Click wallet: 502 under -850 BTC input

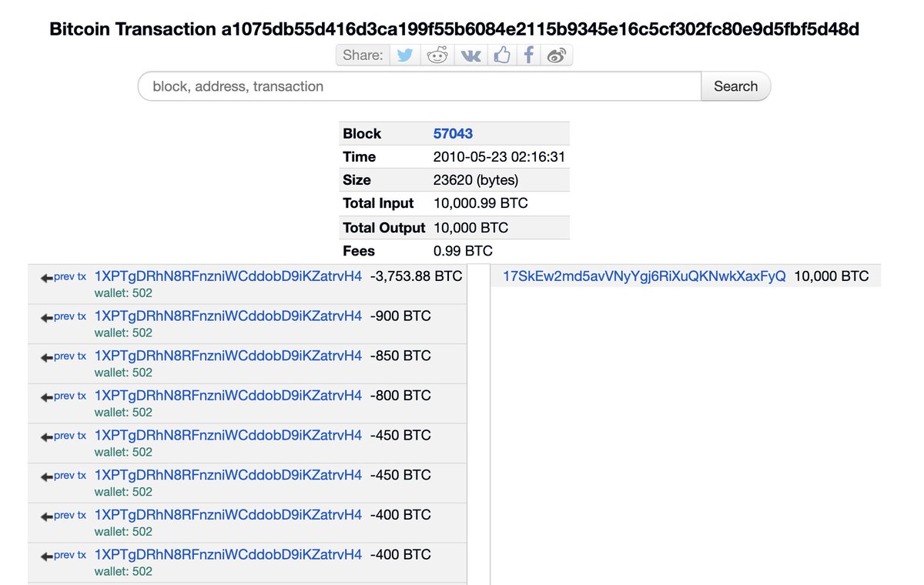tap(123, 373)
